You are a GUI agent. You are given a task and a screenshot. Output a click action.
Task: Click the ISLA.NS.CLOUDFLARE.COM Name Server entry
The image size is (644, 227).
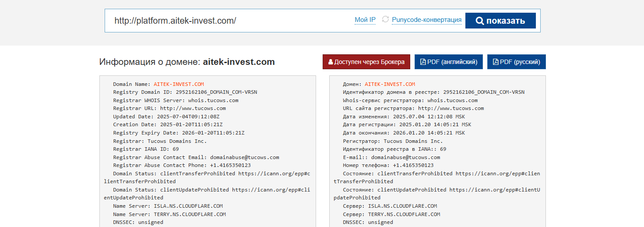(x=188, y=206)
